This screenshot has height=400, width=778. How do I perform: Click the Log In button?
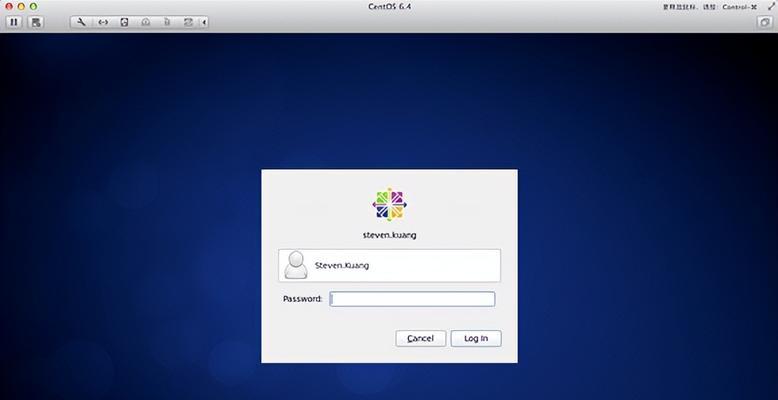click(x=476, y=338)
